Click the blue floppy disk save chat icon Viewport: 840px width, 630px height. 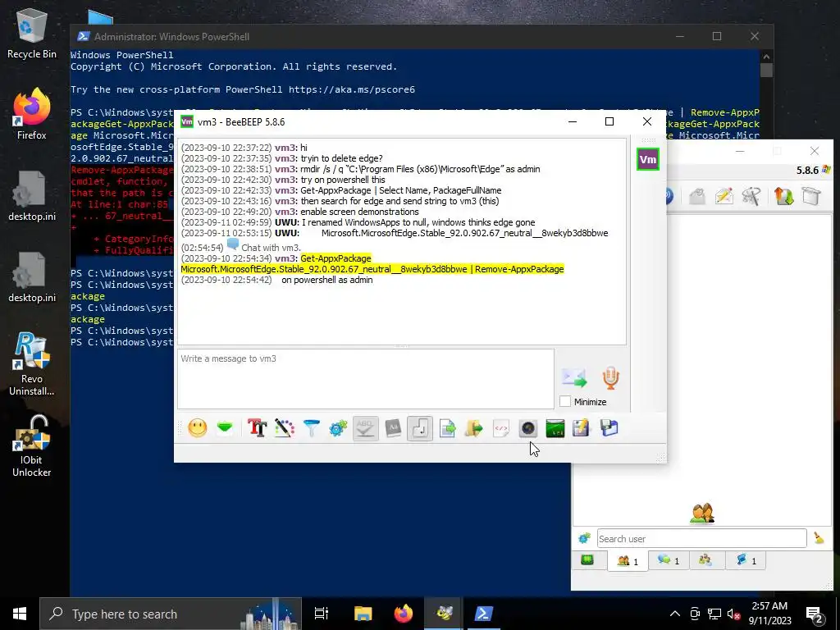[x=609, y=428]
